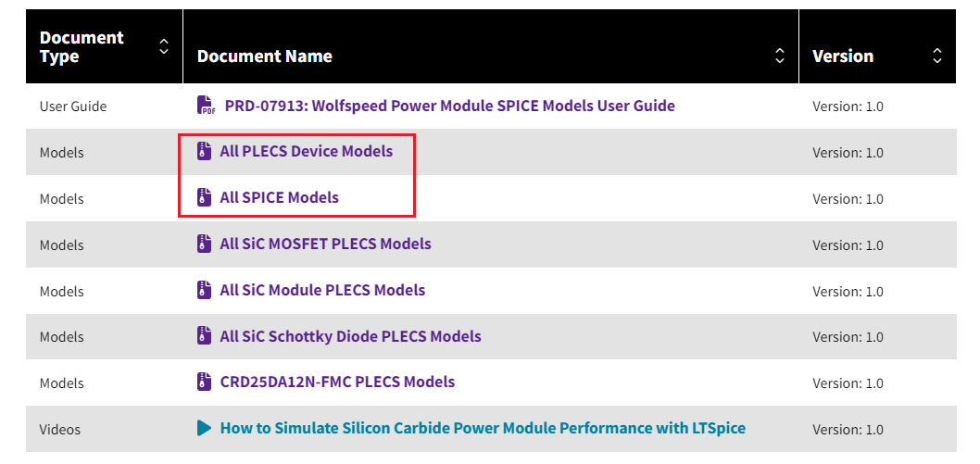Viewport: 980px width, 464px height.
Task: Open CRD25DA12N-FMC PLECS Models link
Action: coord(337,382)
